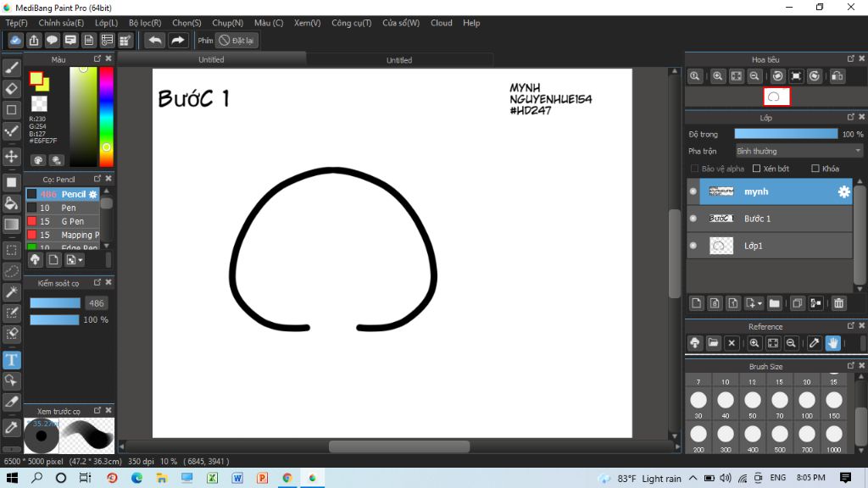Pop out the Màu color panel
The height and width of the screenshot is (488, 868).
[97, 58]
